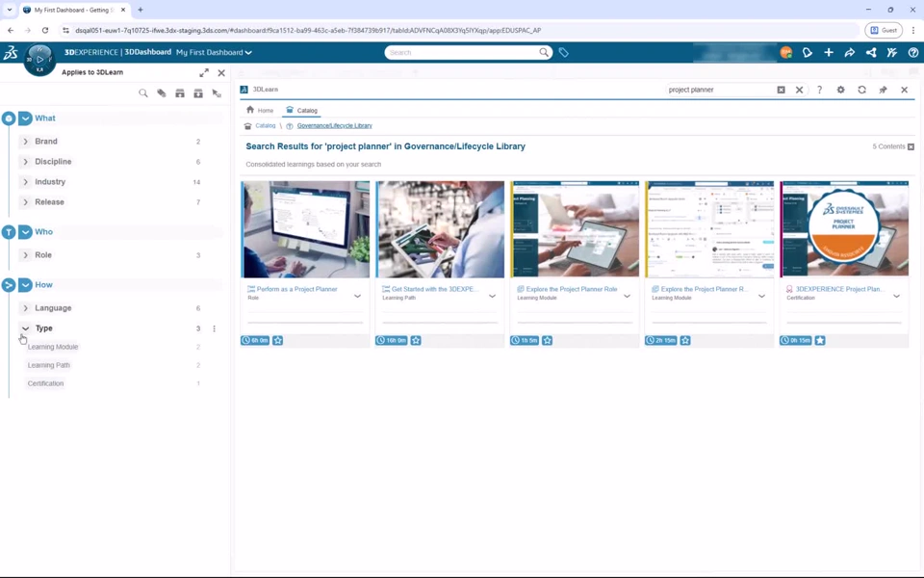Click the 5 Contents clear icon
The image size is (924, 578).
[x=911, y=146]
